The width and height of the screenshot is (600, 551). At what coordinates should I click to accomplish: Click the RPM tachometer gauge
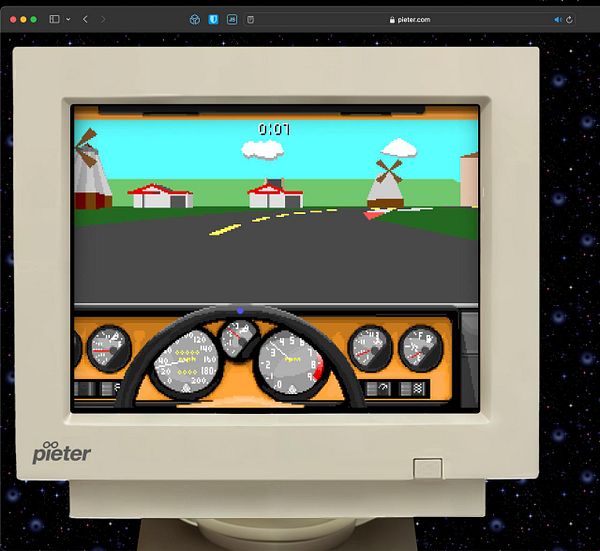[290, 364]
